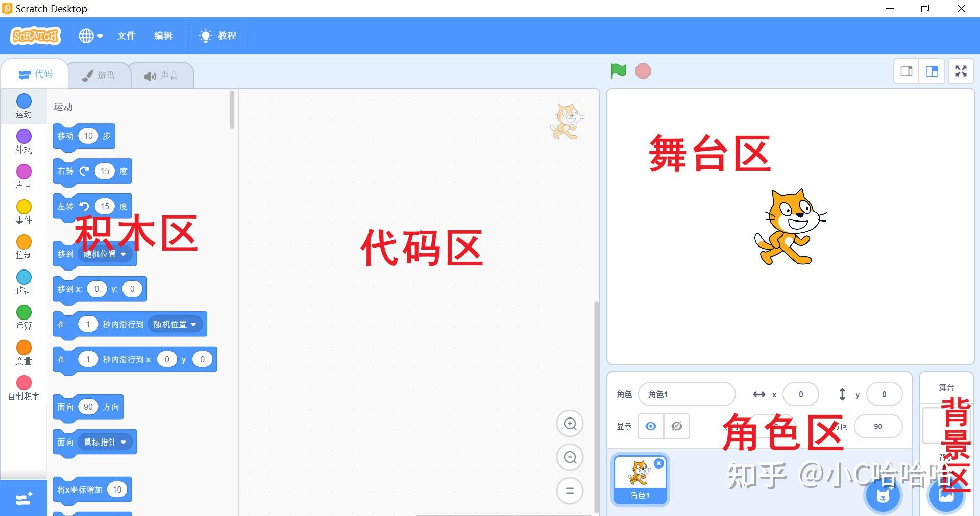
Task: Select the 运算 block category
Action: pyautogui.click(x=24, y=317)
